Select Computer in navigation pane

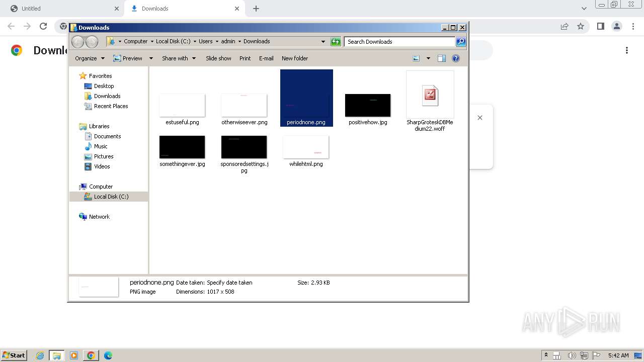(x=101, y=187)
